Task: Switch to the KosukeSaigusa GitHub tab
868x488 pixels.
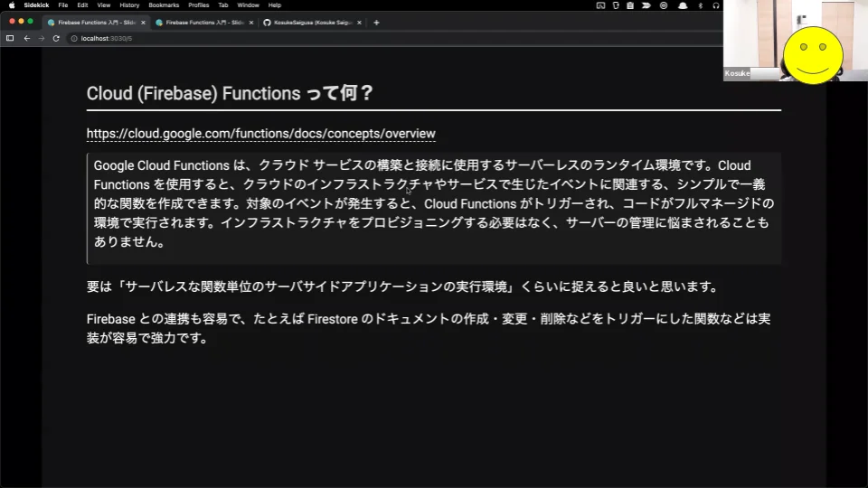Action: point(310,22)
